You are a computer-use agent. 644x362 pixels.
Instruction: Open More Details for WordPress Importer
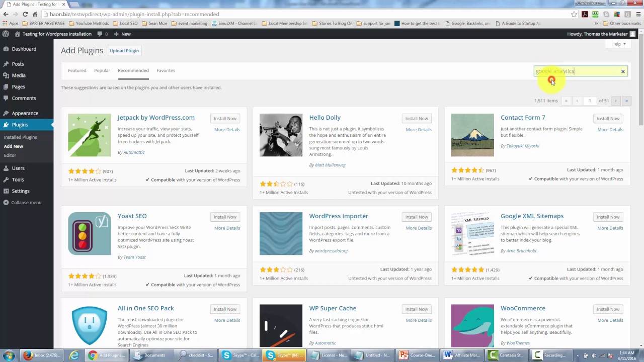click(419, 228)
